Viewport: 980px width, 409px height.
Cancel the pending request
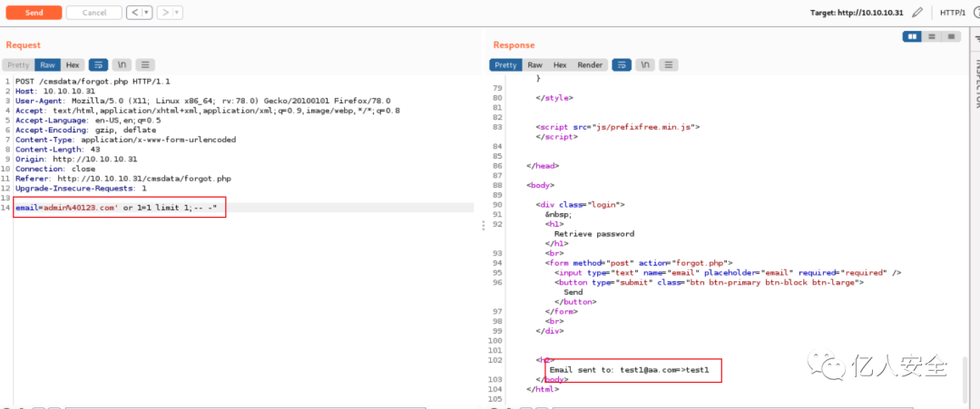93,13
